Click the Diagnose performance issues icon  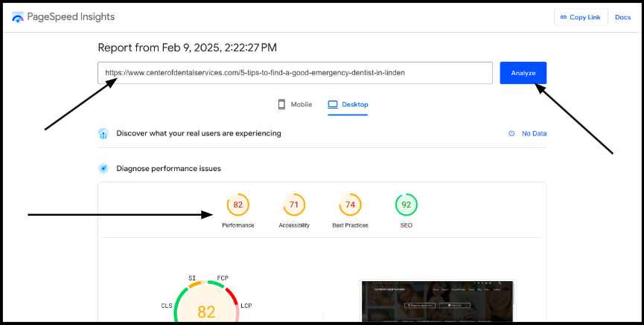click(x=103, y=169)
